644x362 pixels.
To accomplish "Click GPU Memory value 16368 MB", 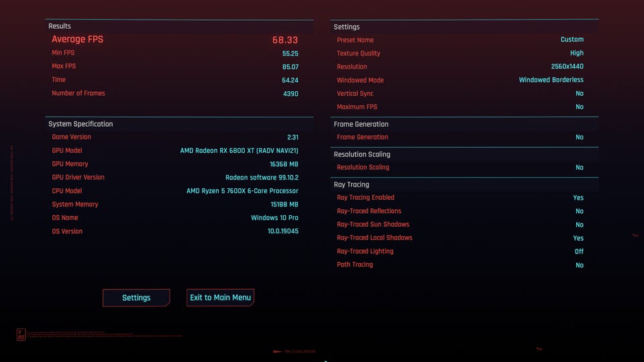I will coord(284,164).
